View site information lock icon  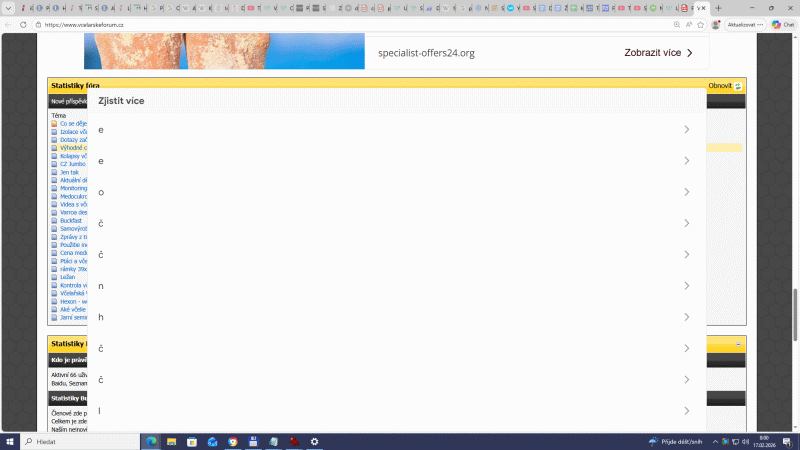coord(38,24)
